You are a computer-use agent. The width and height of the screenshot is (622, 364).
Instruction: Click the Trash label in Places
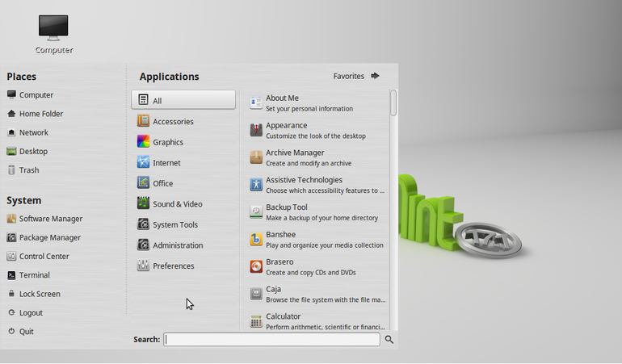[x=29, y=170]
